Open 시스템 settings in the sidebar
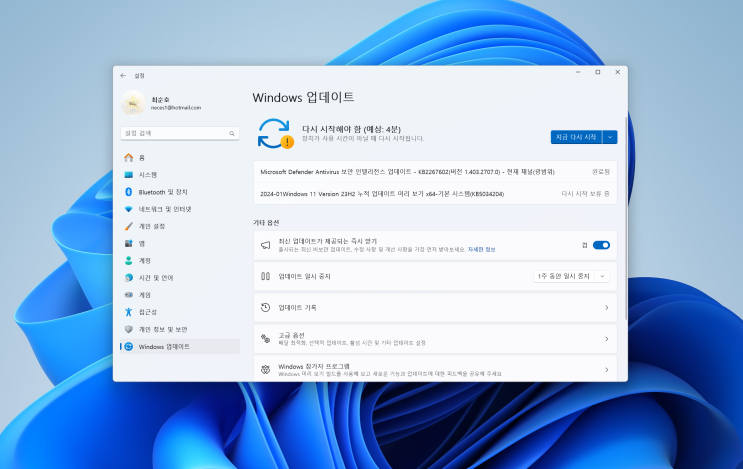 (180, 175)
